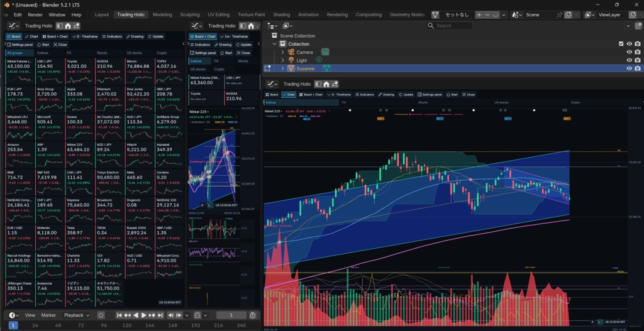Click frame 120 on the timeline ruler
Screen dimensions: 644x331
coord(127,325)
